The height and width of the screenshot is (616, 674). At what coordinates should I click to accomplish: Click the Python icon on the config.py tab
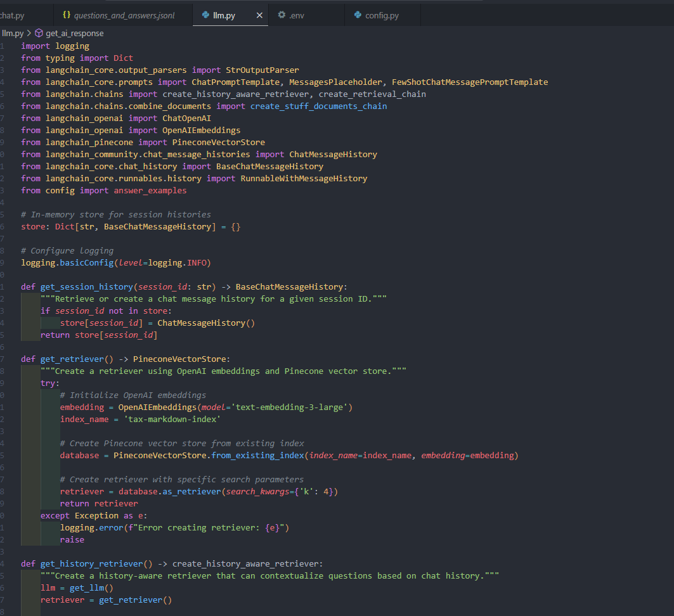(x=358, y=15)
